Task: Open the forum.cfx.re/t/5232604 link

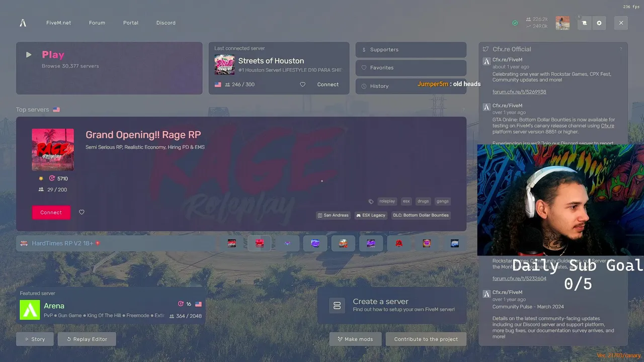Action: 519,279
